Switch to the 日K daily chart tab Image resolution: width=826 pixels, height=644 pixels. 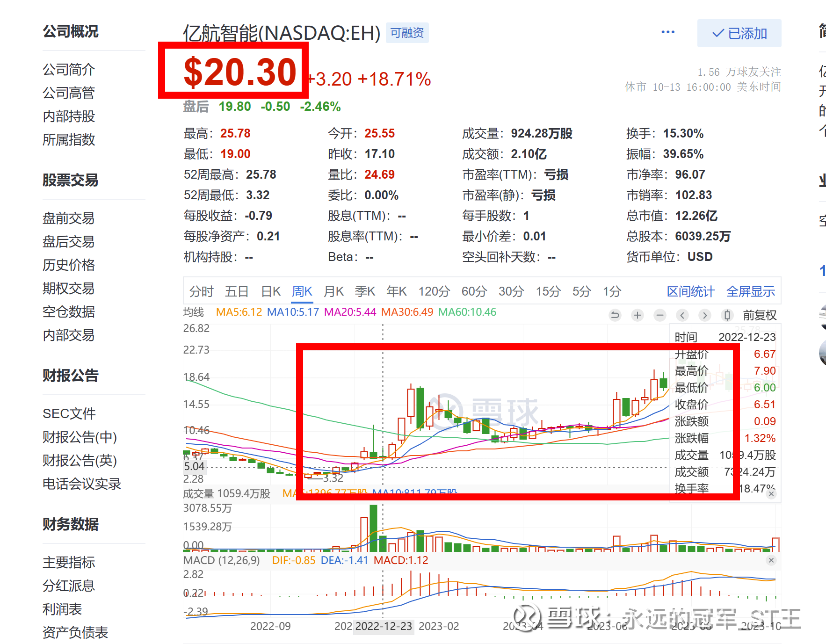pyautogui.click(x=270, y=291)
